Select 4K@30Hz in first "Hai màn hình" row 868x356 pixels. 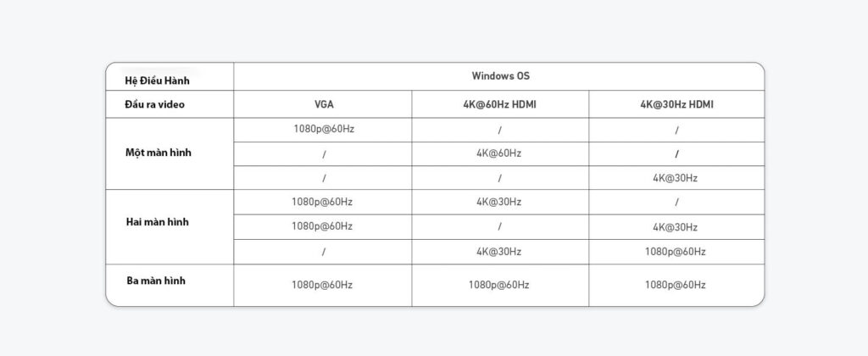(498, 202)
